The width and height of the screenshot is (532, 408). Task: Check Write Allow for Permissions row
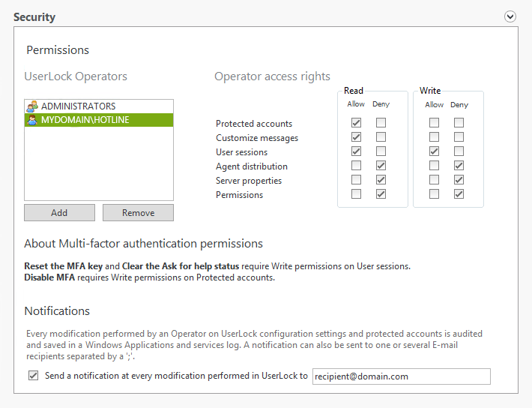click(x=435, y=194)
